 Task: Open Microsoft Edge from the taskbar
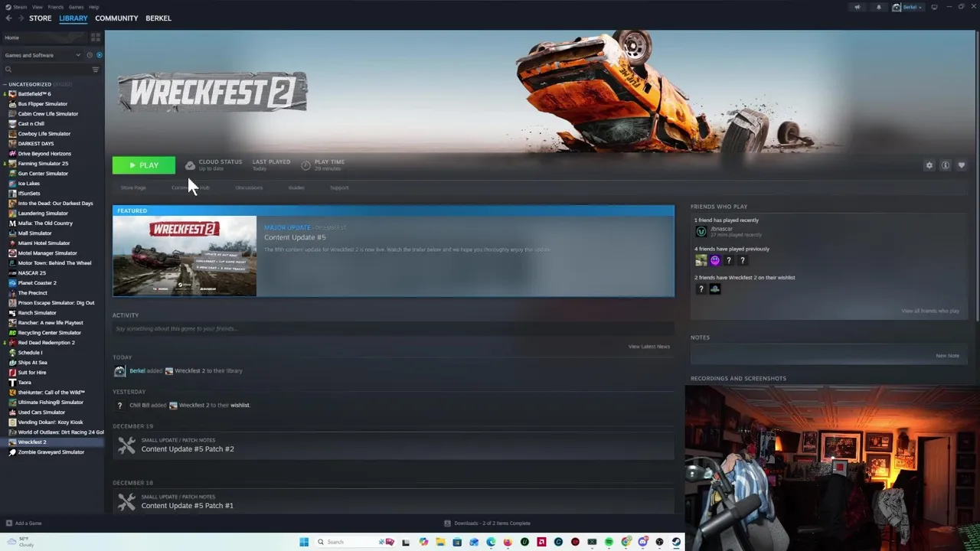[x=491, y=542]
